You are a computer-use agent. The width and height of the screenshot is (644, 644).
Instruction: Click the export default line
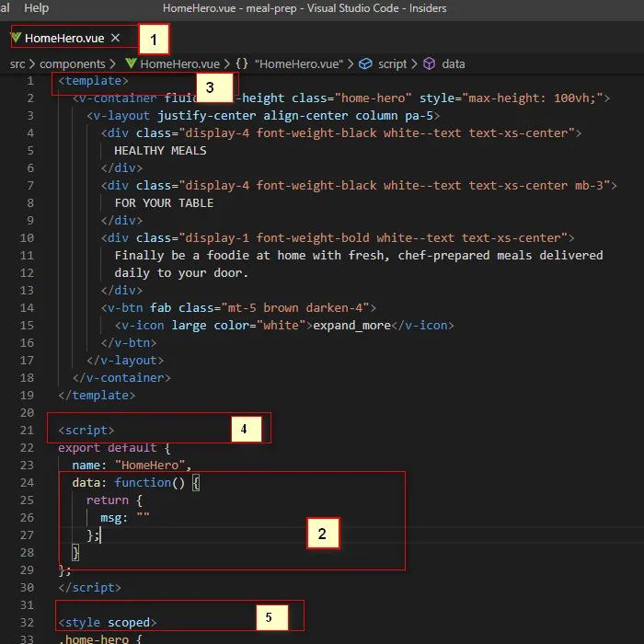(114, 448)
